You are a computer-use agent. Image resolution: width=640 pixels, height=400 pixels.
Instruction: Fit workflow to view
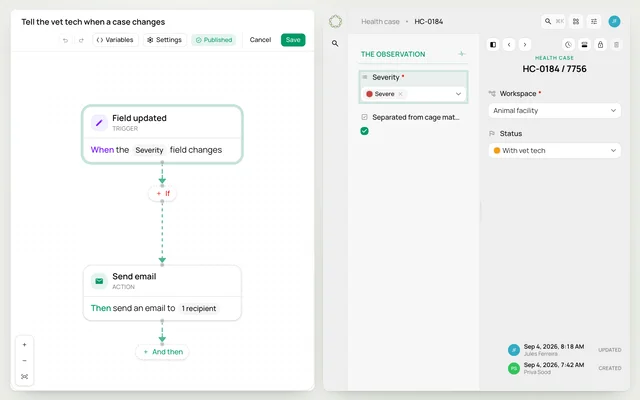click(24, 377)
